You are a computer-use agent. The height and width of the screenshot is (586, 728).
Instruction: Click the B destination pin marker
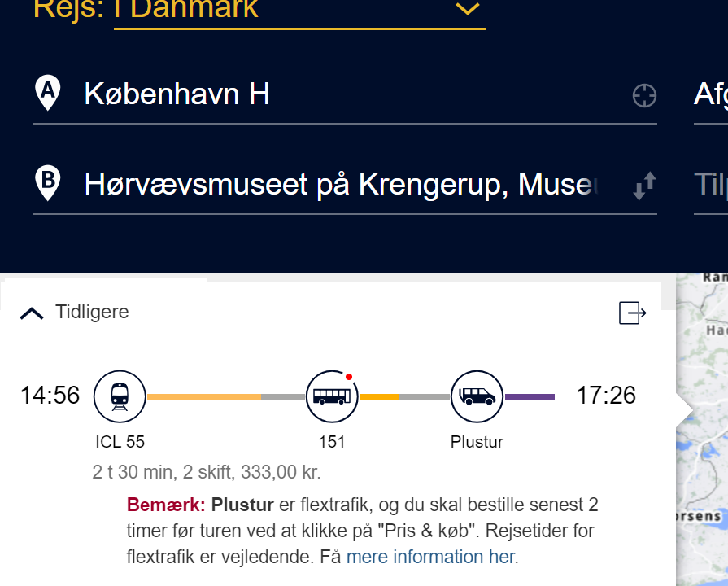[48, 182]
